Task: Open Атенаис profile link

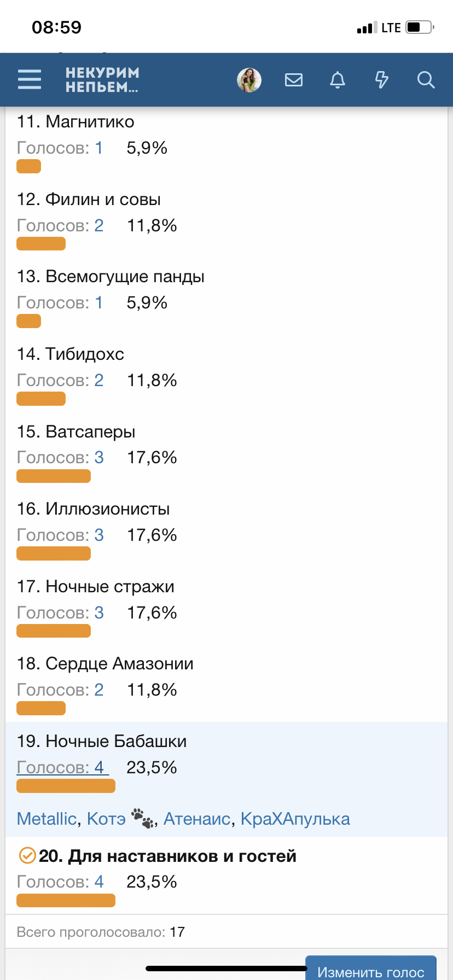Action: point(197,819)
